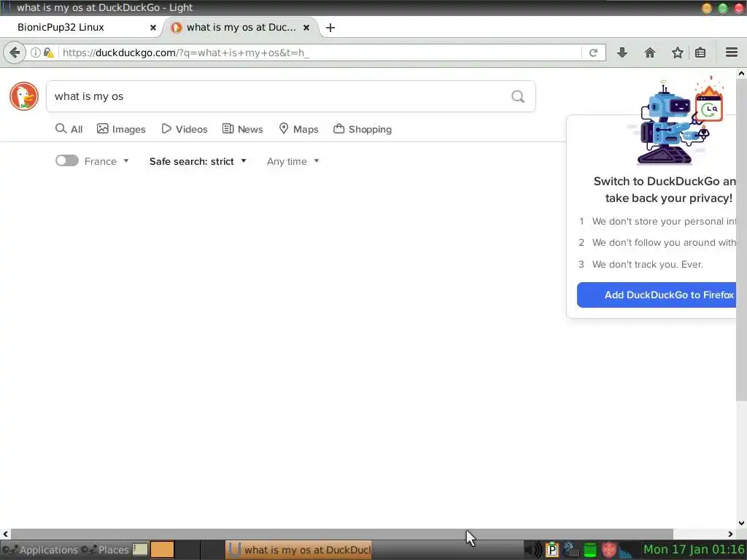Viewport: 747px width, 560px height.
Task: Open the site information icon in the address bar
Action: point(35,52)
